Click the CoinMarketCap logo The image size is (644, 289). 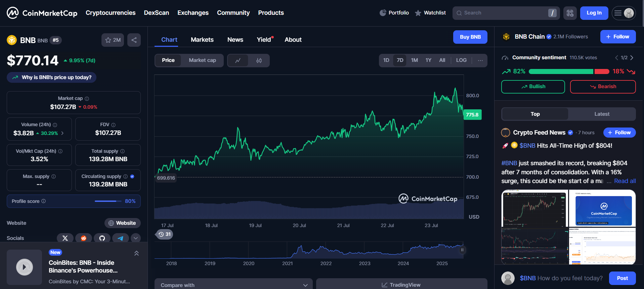pos(42,13)
